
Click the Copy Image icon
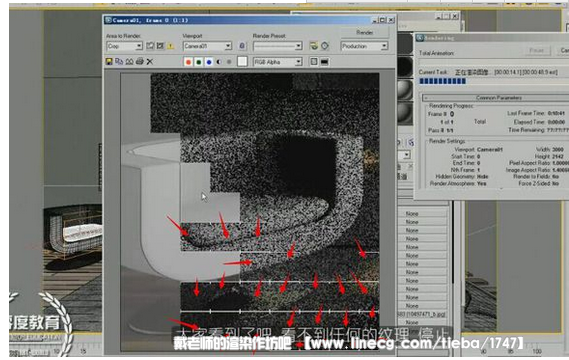click(119, 62)
